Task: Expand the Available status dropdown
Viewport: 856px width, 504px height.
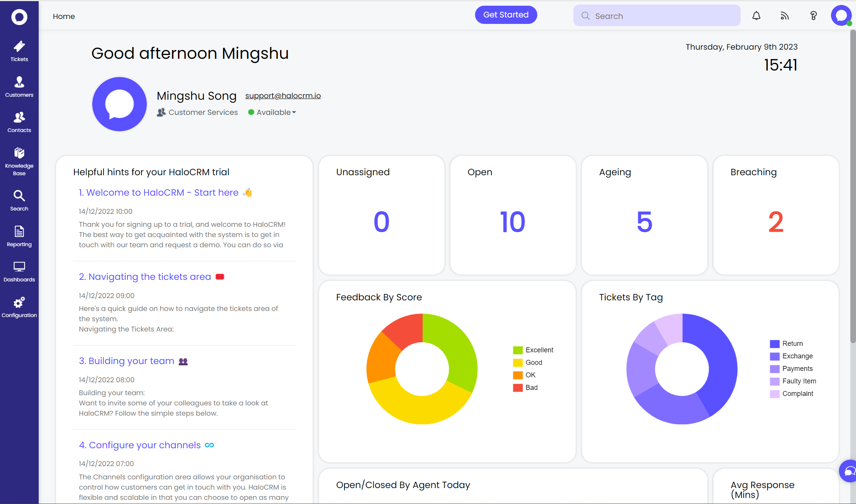Action: pyautogui.click(x=276, y=112)
